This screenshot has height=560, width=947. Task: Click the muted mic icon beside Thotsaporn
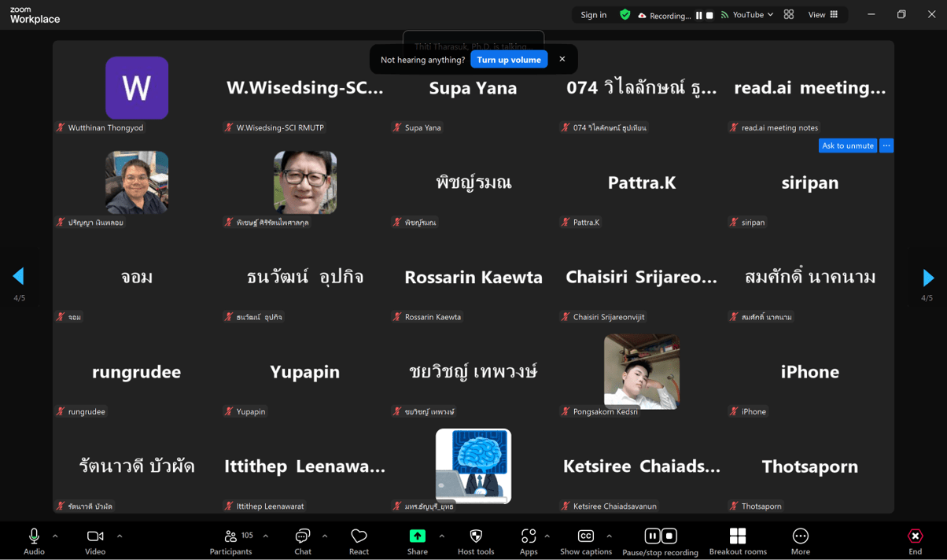click(x=734, y=507)
